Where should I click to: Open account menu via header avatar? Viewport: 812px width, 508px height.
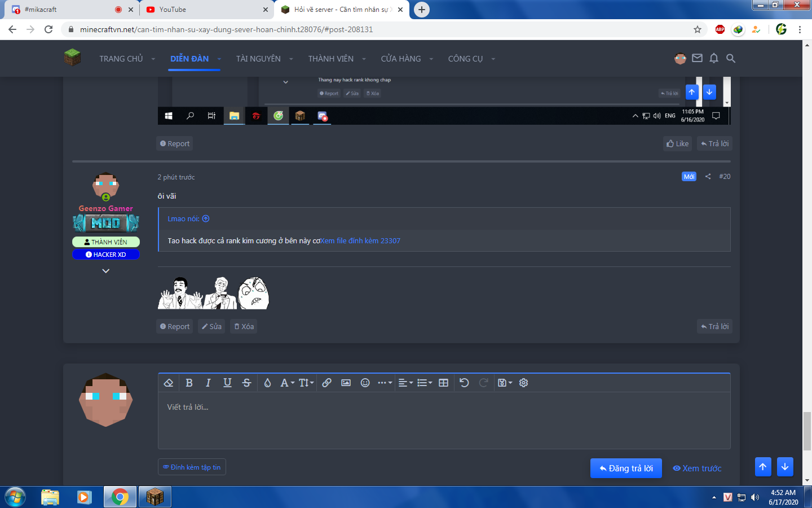tap(680, 58)
